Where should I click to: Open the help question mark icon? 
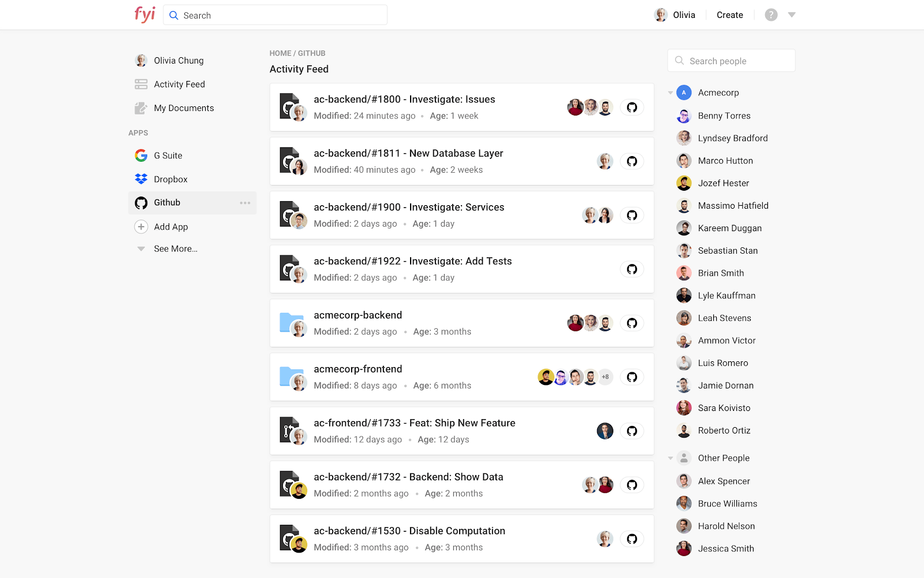point(771,15)
